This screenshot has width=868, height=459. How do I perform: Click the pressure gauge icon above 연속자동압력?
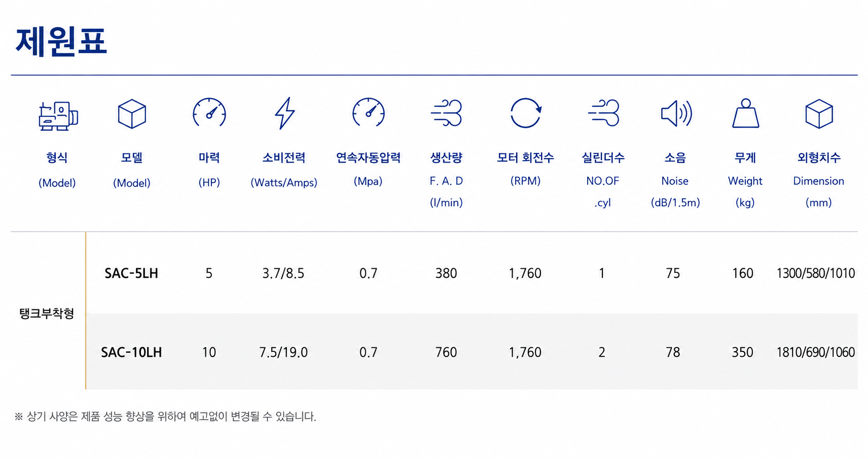point(368,113)
